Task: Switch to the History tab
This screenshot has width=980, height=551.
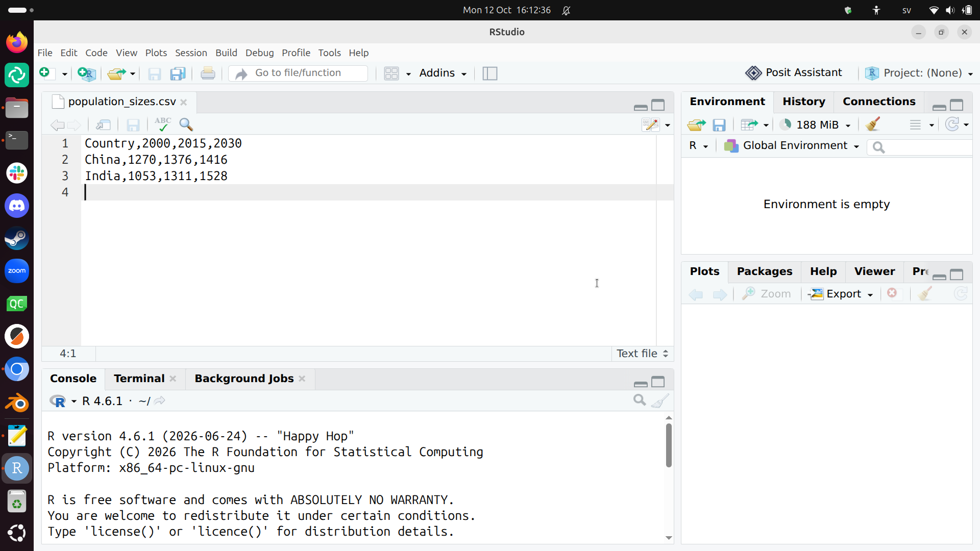Action: click(803, 102)
